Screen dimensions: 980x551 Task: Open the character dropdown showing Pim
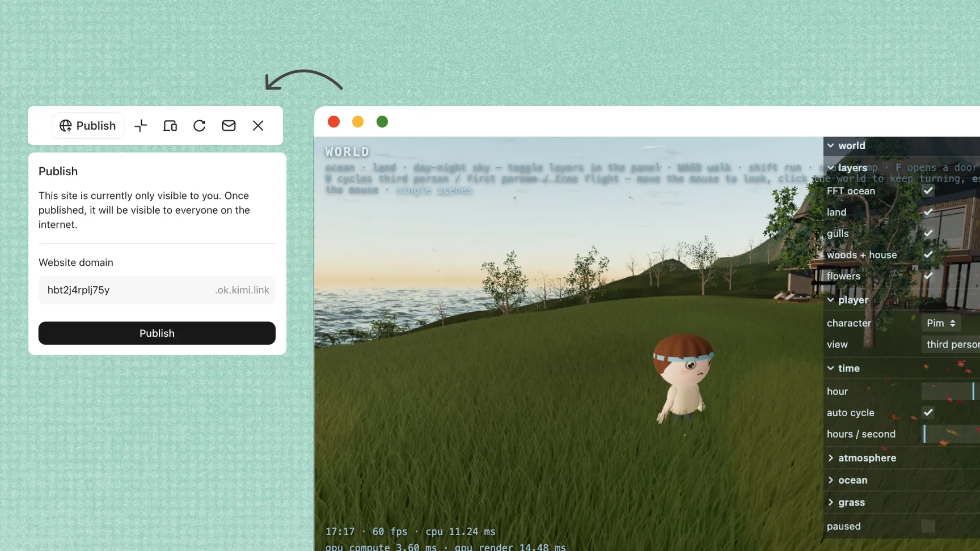[x=941, y=323]
